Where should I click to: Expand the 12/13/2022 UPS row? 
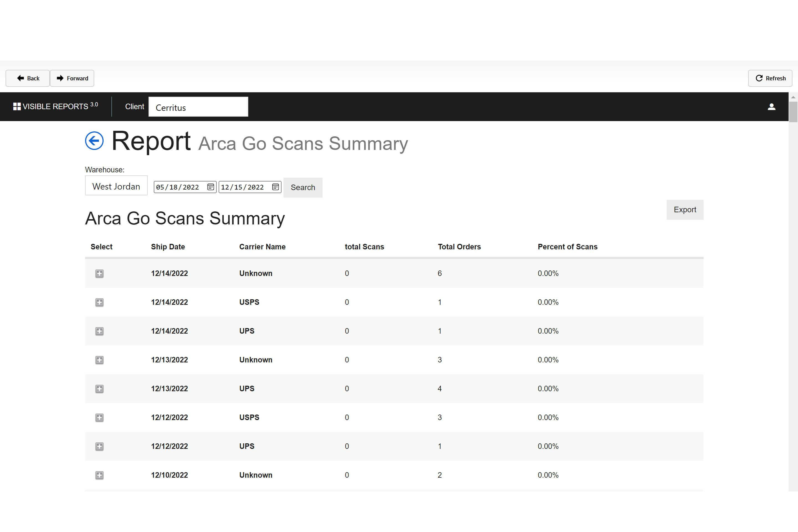(x=99, y=389)
